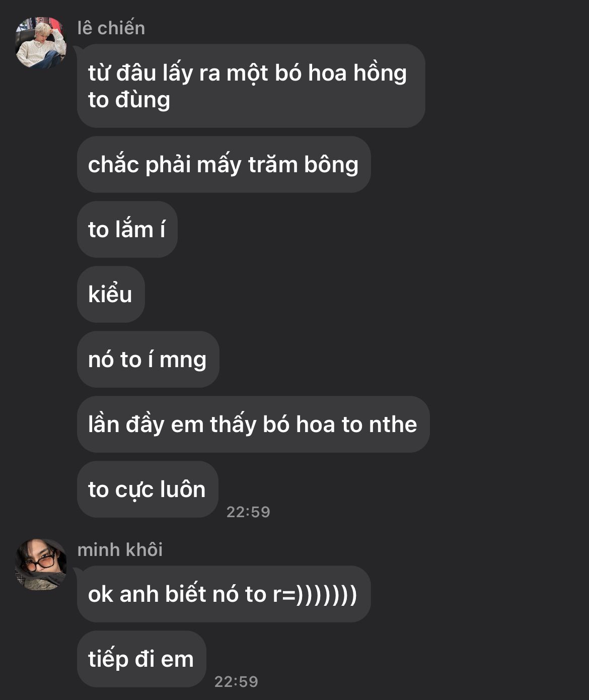The height and width of the screenshot is (700, 589).
Task: Tap the 'to cực luôn' message bubble
Action: [x=148, y=489]
